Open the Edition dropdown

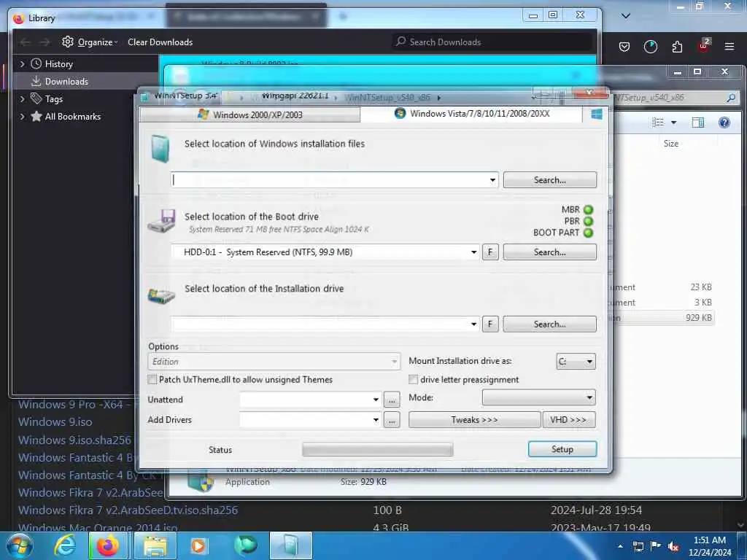tap(274, 362)
